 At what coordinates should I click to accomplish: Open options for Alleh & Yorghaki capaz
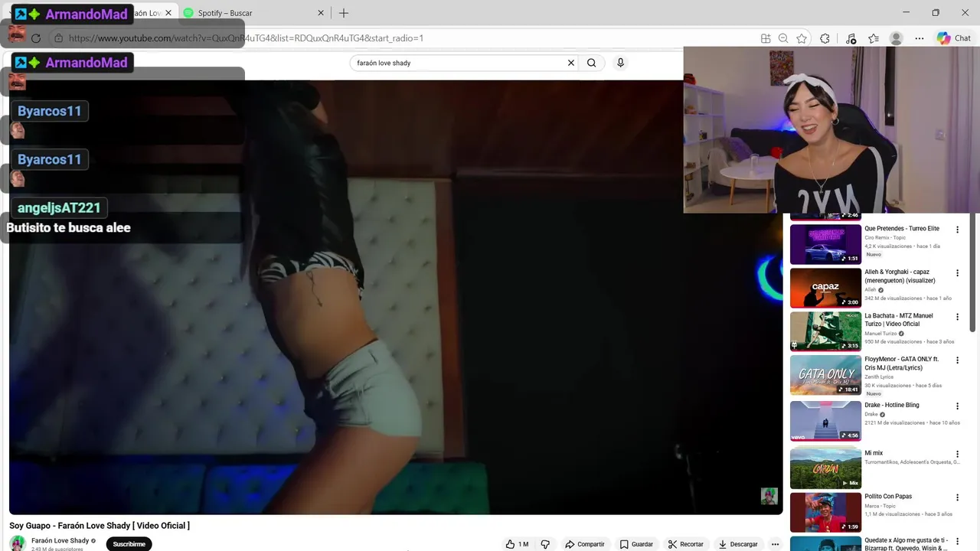pyautogui.click(x=957, y=273)
